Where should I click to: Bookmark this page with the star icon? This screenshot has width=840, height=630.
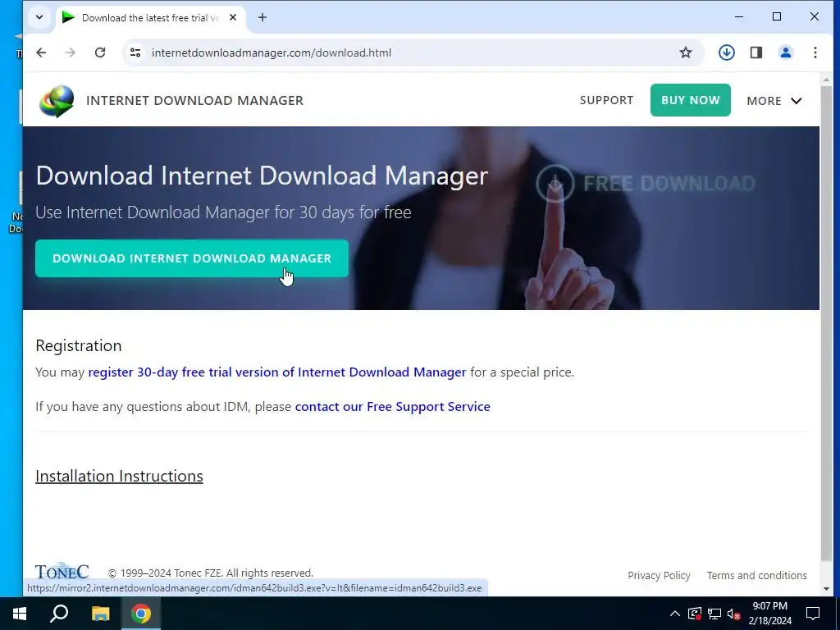pyautogui.click(x=686, y=52)
